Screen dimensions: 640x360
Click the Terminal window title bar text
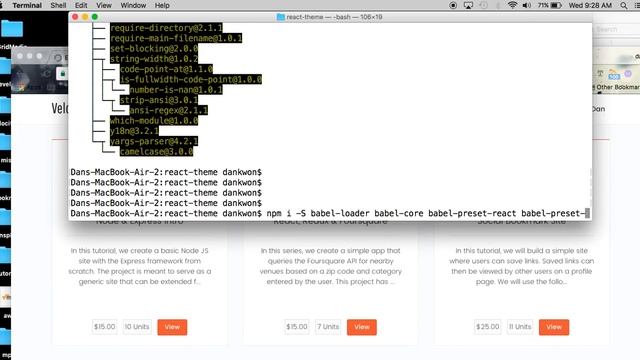tap(334, 17)
